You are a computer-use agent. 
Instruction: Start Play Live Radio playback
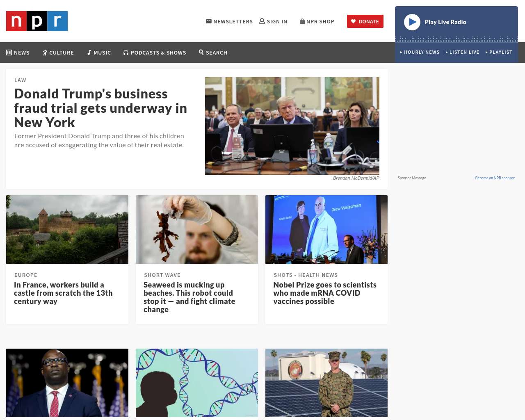[x=412, y=22]
